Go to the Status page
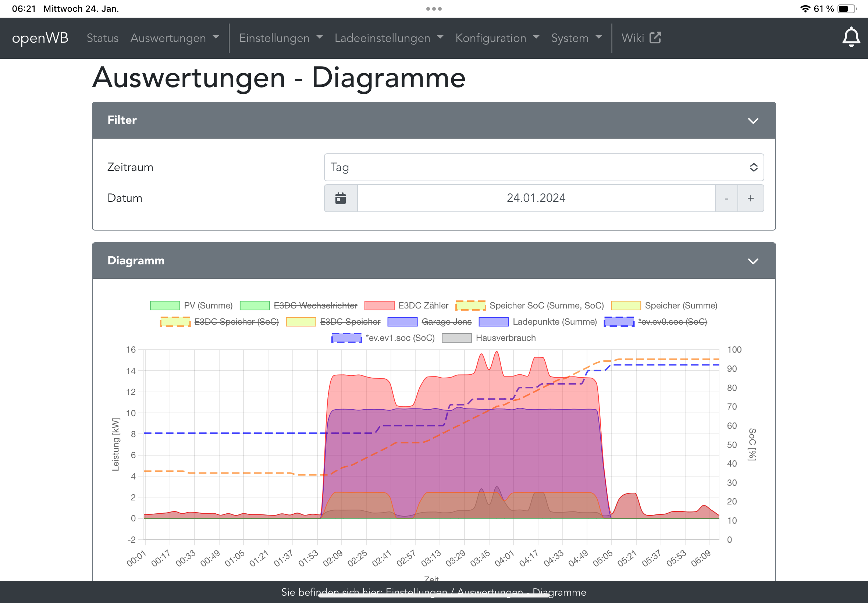Screen dimensions: 868x603 pyautogui.click(x=102, y=38)
